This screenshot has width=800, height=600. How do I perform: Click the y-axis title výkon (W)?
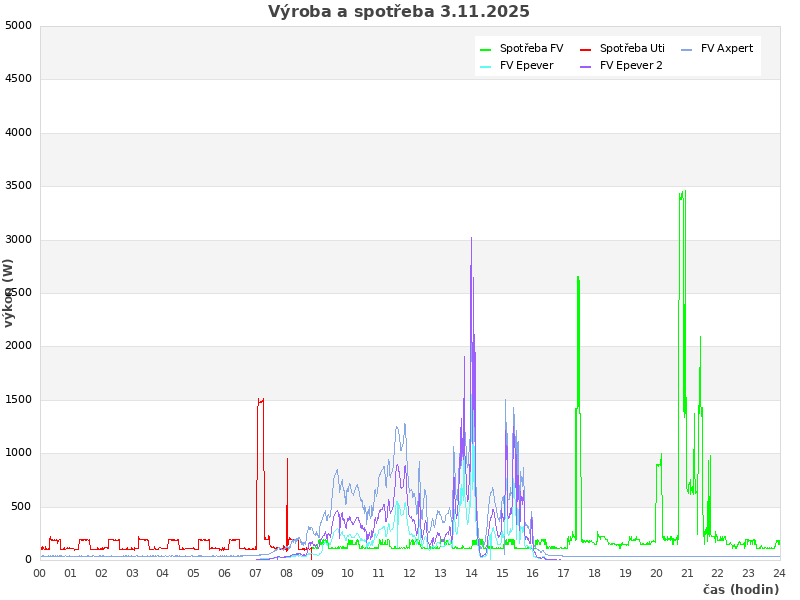coord(9,292)
